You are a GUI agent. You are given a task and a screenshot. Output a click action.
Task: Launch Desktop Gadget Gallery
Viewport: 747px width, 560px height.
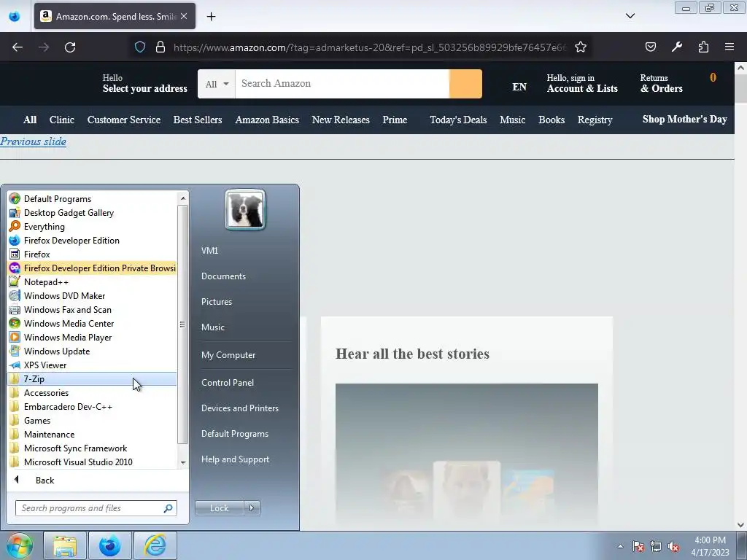[92, 212]
